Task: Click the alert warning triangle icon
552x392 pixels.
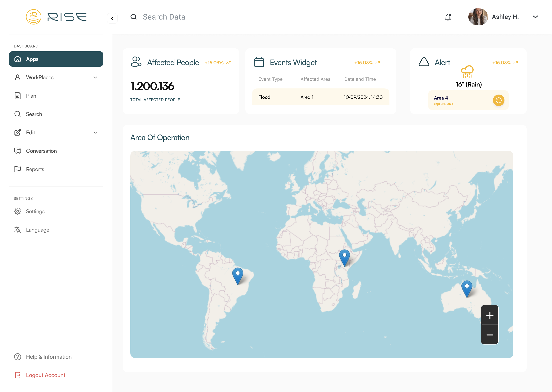Action: (424, 62)
